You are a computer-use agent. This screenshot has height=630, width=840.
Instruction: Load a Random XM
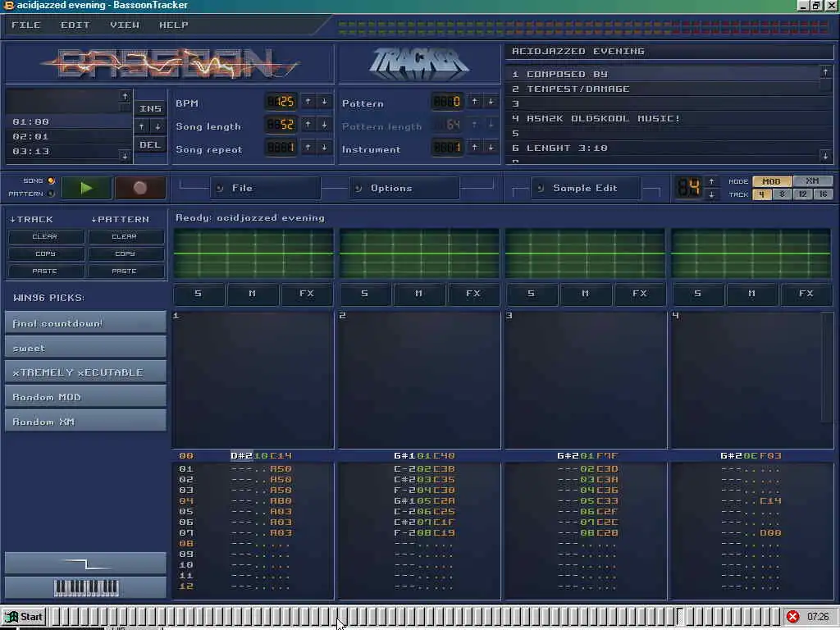point(85,422)
